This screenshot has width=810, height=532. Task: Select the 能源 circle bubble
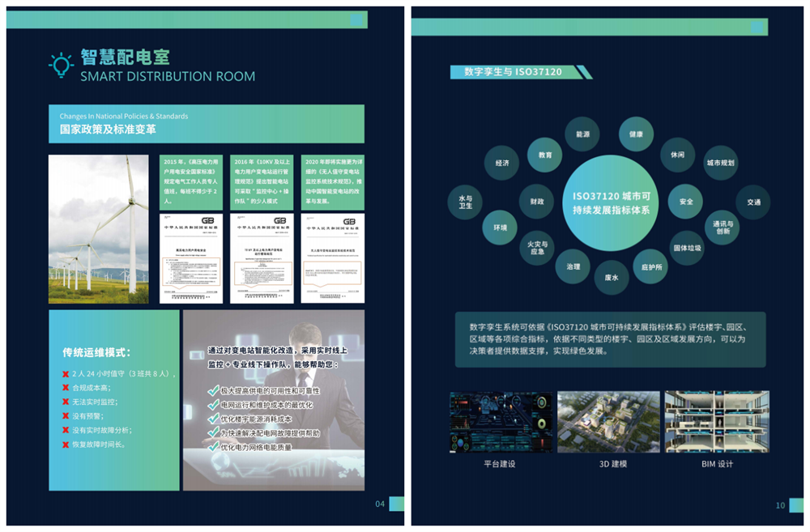point(582,134)
